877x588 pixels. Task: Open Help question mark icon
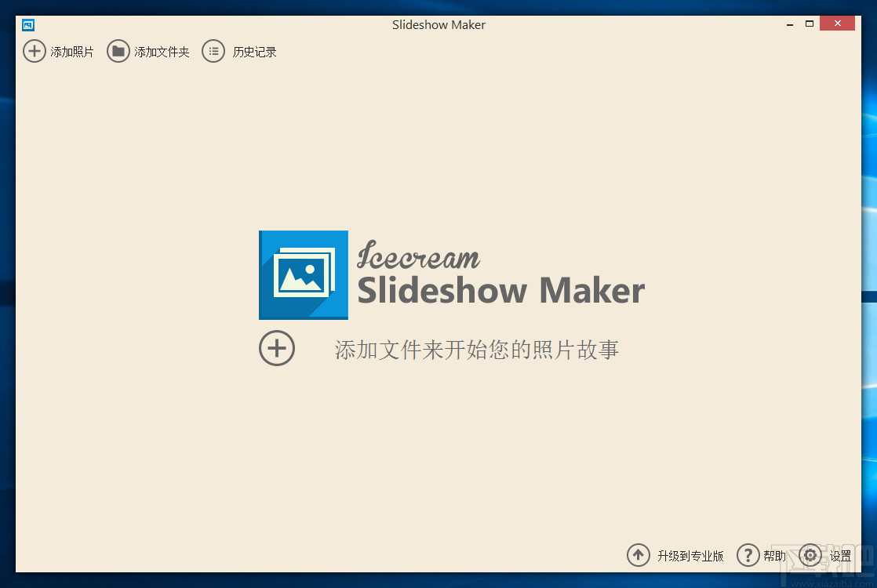[748, 555]
